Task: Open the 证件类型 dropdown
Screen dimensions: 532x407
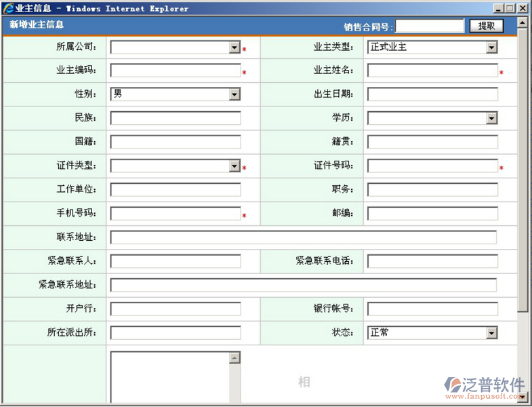Action: pos(234,166)
